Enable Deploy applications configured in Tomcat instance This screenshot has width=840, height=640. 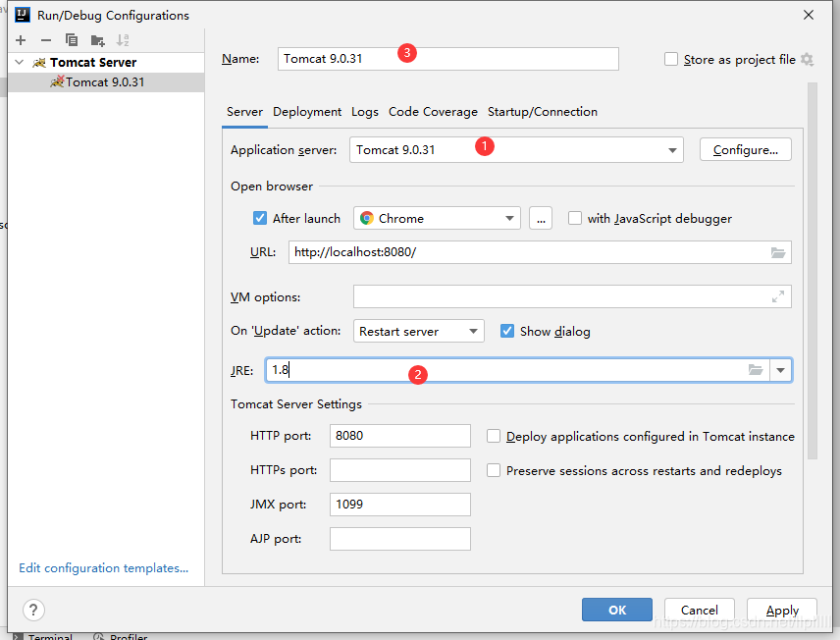coord(494,436)
